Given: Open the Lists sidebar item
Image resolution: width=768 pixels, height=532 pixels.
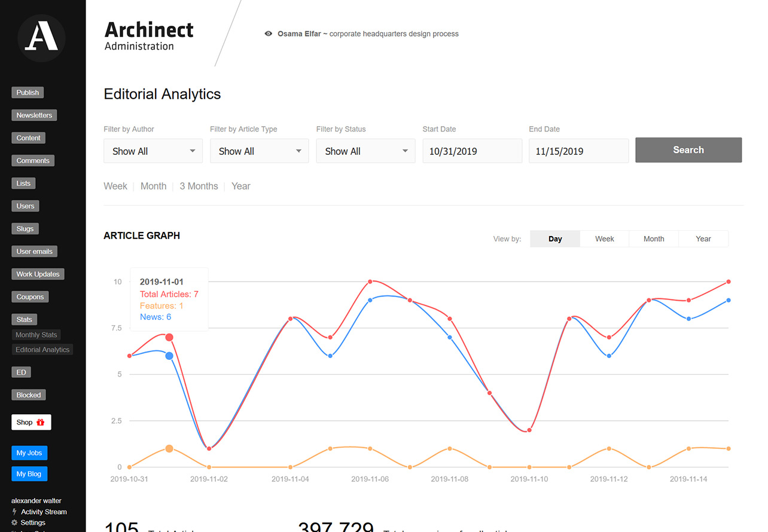Looking at the screenshot, I should [x=23, y=184].
